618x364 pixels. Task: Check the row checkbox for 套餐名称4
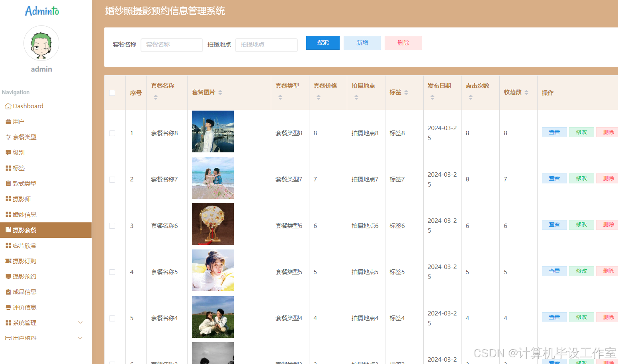[x=112, y=318]
